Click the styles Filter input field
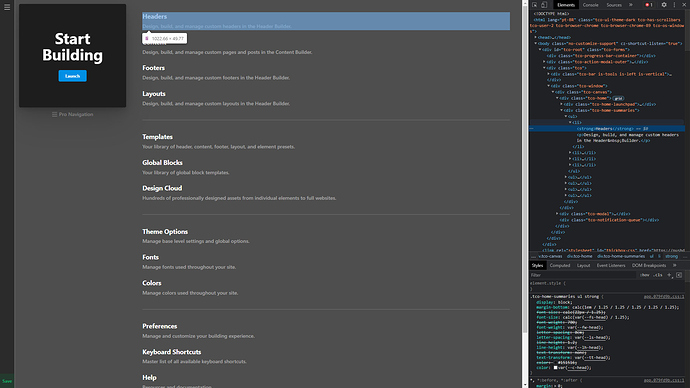This screenshot has height=388, width=690. 583,275
